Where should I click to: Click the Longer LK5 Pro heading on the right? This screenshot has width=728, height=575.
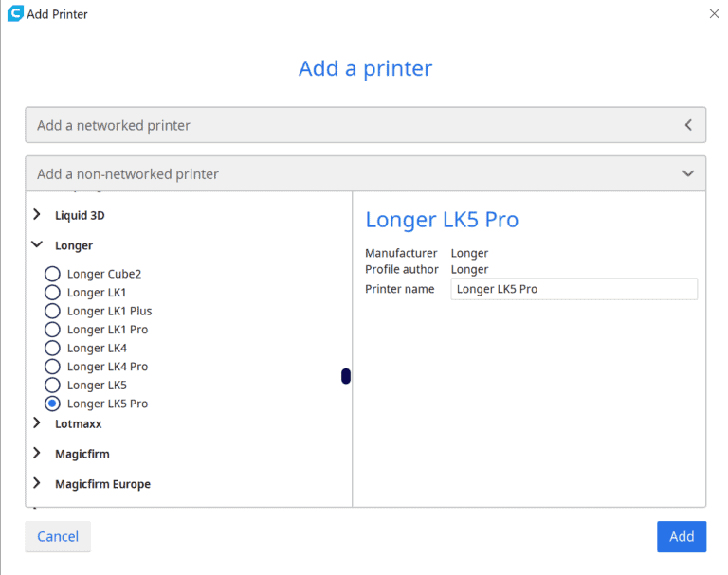point(442,220)
